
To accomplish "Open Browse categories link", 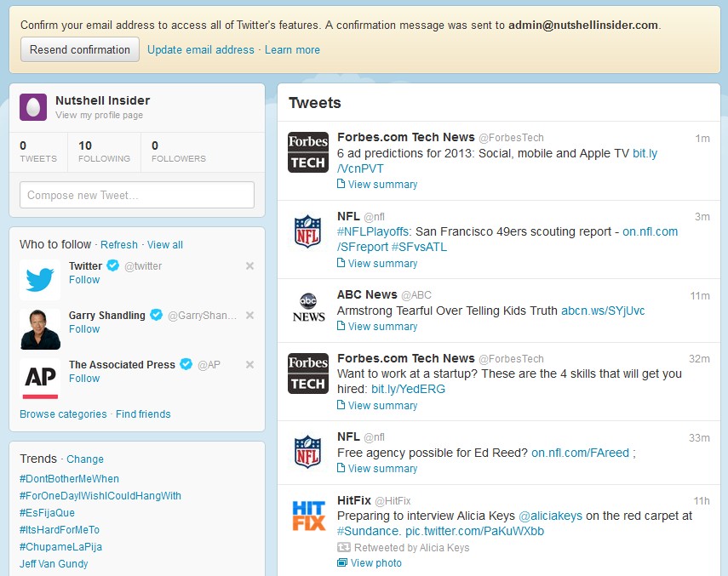I will click(x=63, y=413).
